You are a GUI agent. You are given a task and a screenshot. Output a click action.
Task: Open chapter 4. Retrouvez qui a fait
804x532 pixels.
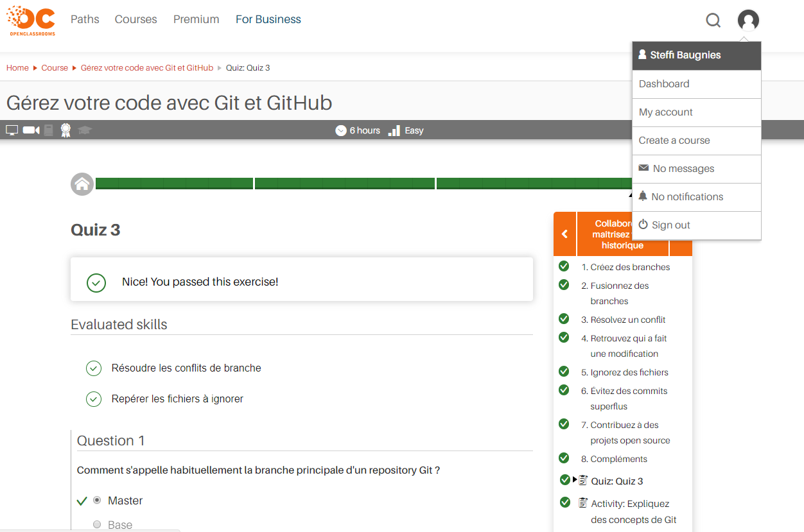pos(624,346)
